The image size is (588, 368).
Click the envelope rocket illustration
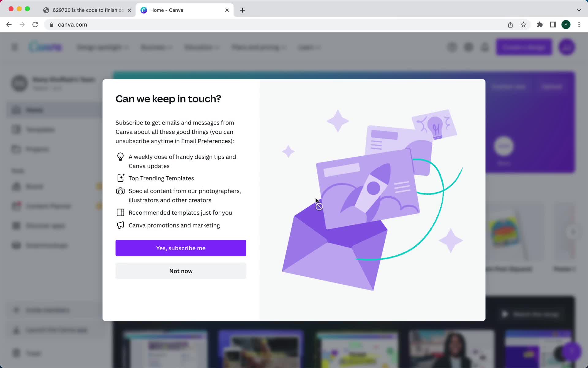[372, 199]
